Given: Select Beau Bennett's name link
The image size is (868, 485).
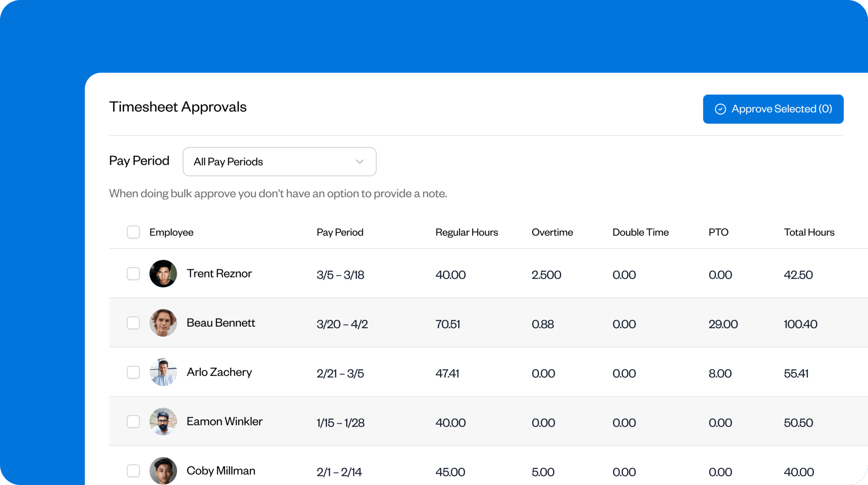Looking at the screenshot, I should pyautogui.click(x=220, y=323).
